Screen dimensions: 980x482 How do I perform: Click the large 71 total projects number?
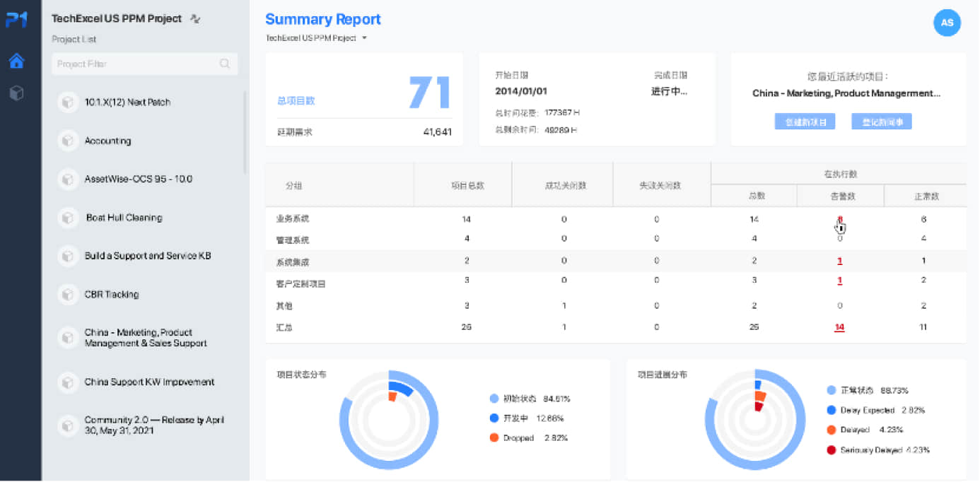click(x=430, y=91)
